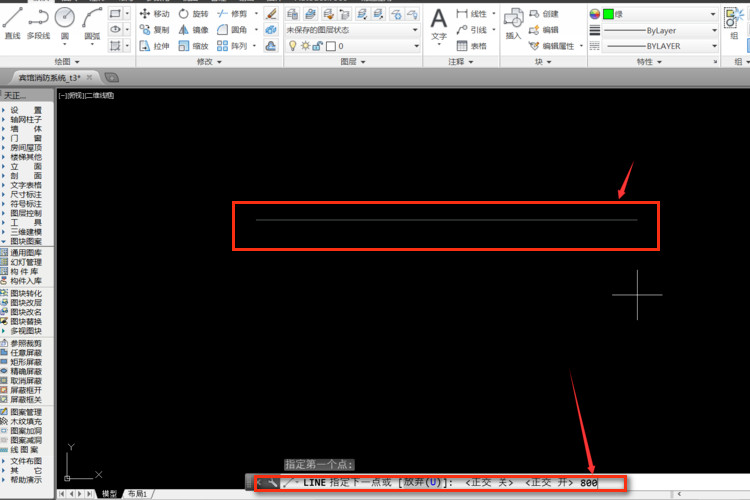Switch to the 模型 (Model) tab
The height and width of the screenshot is (500, 750).
(x=109, y=494)
